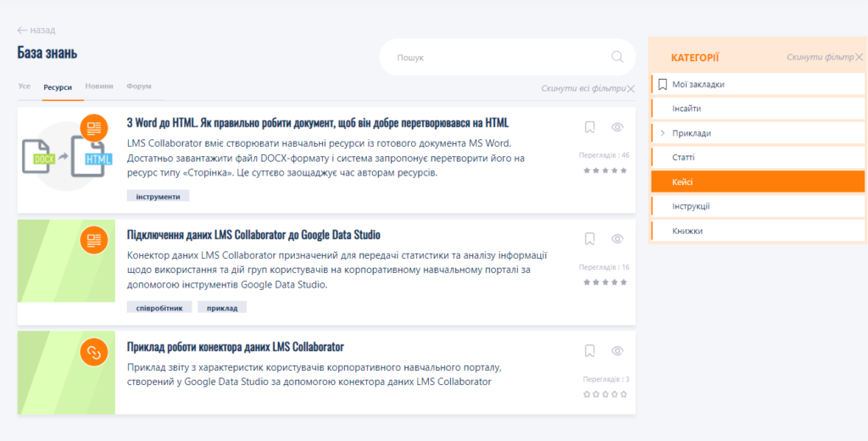
Task: Click the «інструменти» tag
Action: point(158,196)
